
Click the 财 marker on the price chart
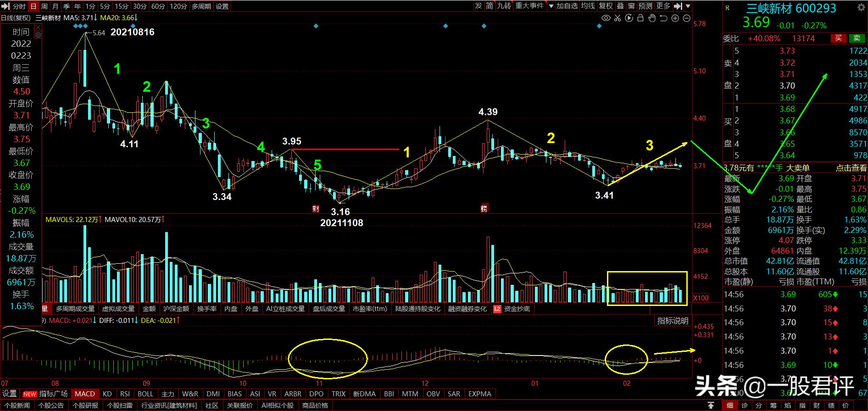point(316,209)
